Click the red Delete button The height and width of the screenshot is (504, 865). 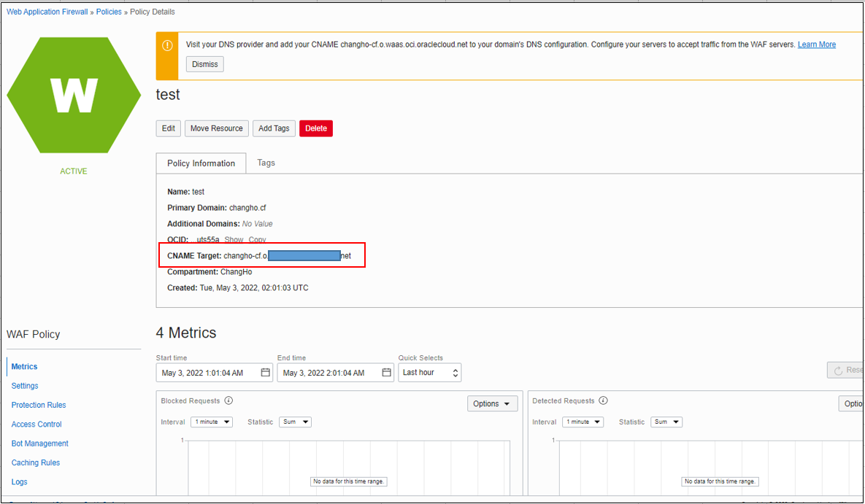pos(316,128)
